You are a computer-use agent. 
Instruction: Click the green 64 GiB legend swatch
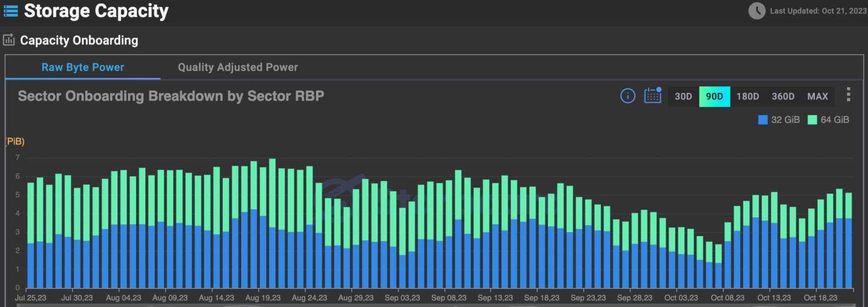(x=812, y=120)
